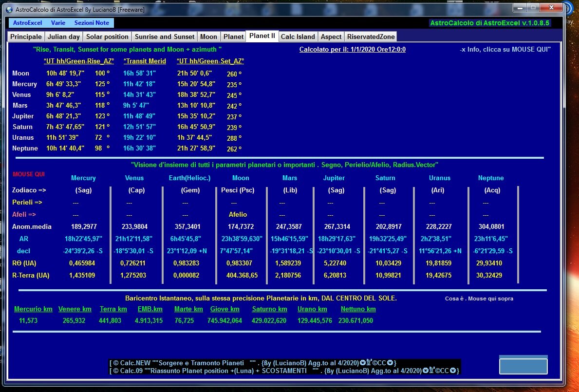Click the app icon in title bar

10,10
